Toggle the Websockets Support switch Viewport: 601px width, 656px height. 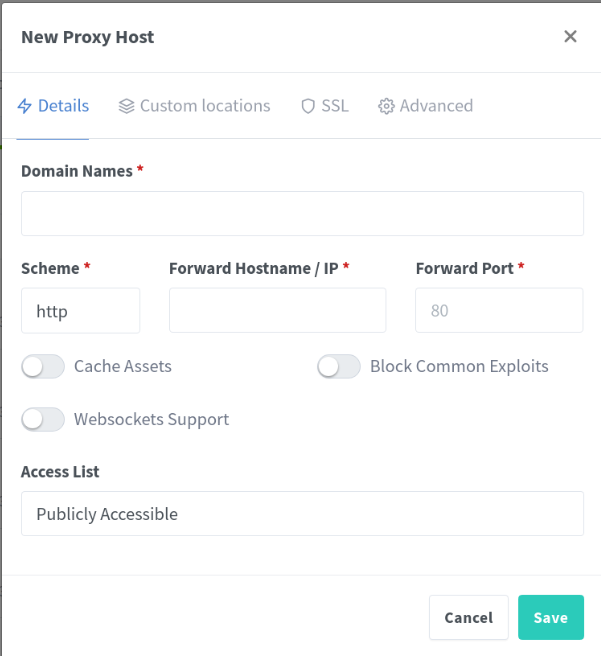[x=43, y=420]
